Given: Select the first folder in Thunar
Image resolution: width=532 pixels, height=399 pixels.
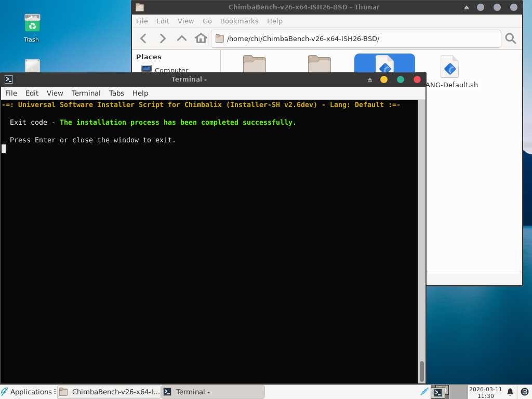Looking at the screenshot, I should [x=255, y=63].
